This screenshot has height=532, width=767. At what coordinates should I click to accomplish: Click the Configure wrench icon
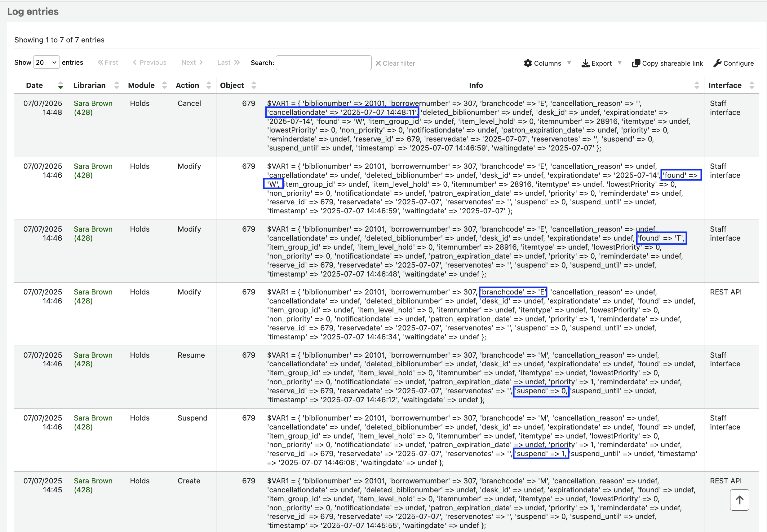click(717, 63)
